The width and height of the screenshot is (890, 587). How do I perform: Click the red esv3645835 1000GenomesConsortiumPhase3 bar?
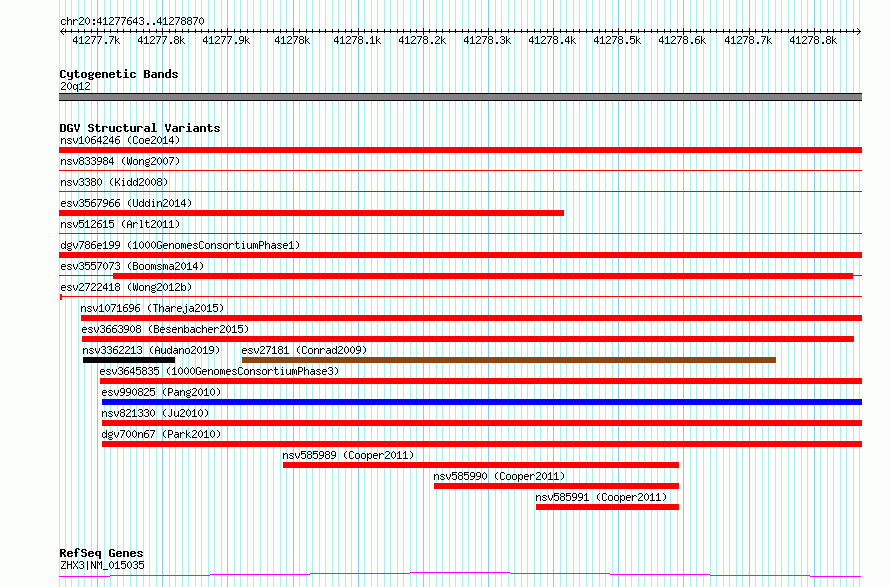point(481,381)
